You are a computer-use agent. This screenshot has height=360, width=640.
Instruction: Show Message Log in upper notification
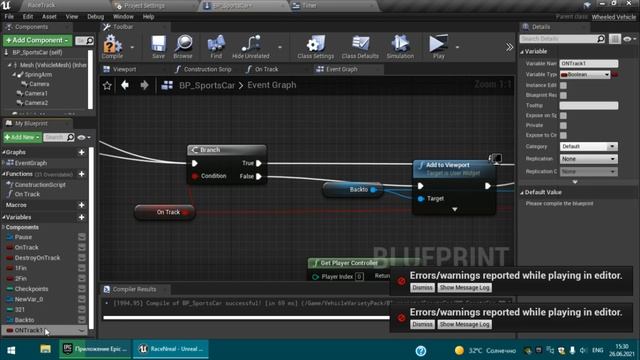(x=464, y=288)
